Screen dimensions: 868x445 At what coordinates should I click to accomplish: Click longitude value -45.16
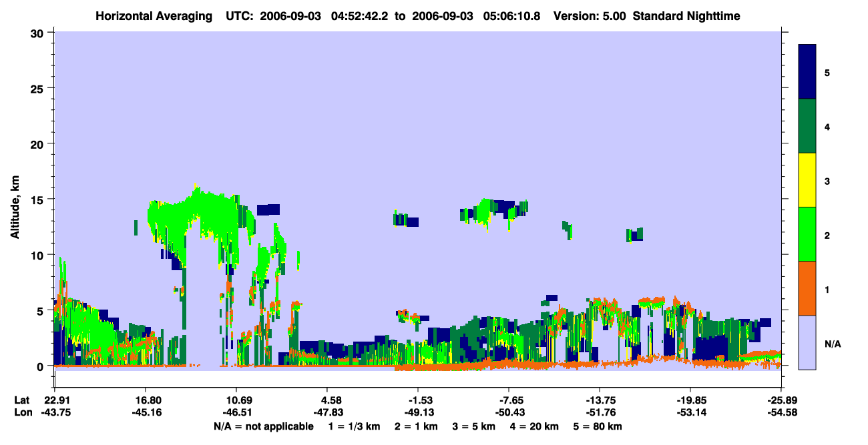tap(146, 412)
